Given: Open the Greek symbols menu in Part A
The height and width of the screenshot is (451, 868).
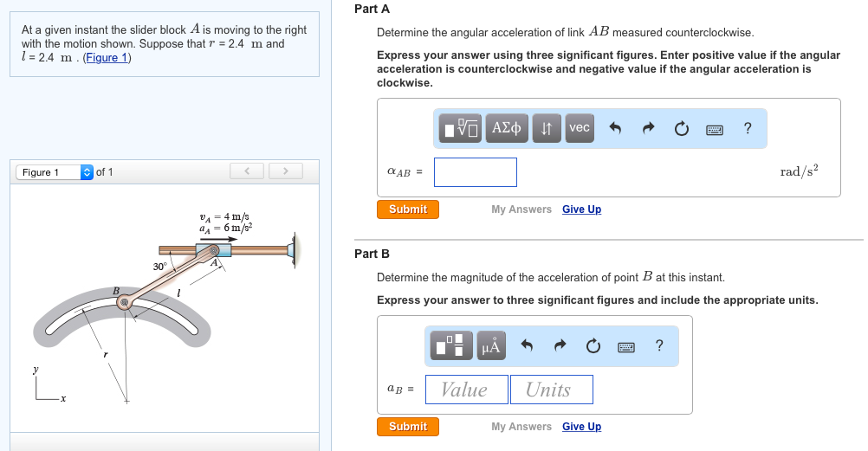Looking at the screenshot, I should [x=506, y=128].
